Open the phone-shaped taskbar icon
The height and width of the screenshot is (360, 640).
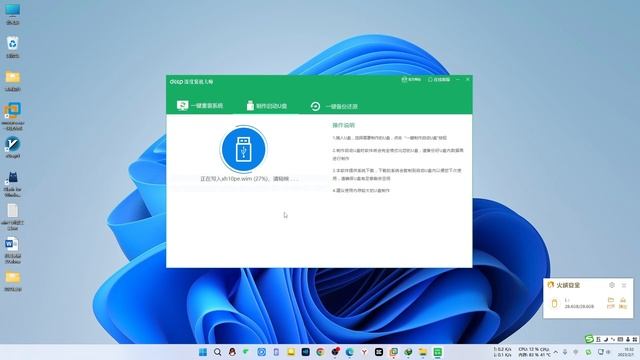[276, 352]
